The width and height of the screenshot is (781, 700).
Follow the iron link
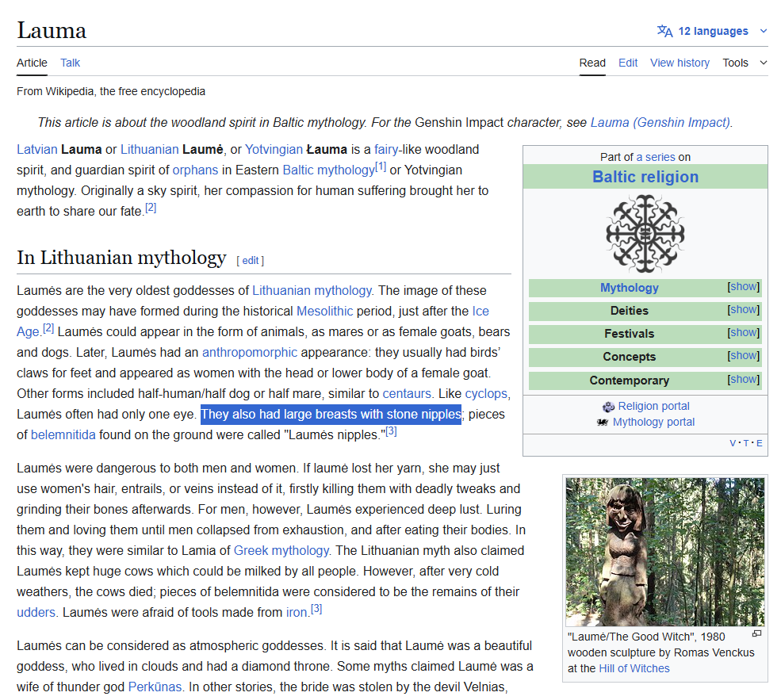tap(297, 612)
